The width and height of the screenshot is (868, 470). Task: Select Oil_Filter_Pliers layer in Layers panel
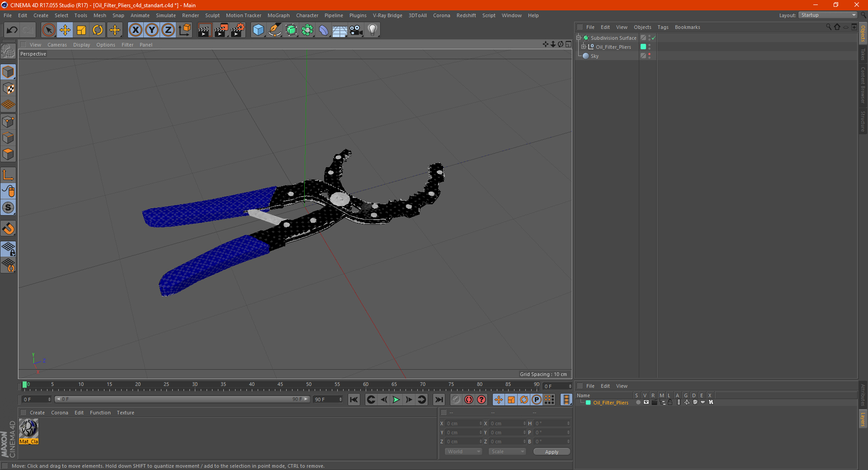pos(610,403)
